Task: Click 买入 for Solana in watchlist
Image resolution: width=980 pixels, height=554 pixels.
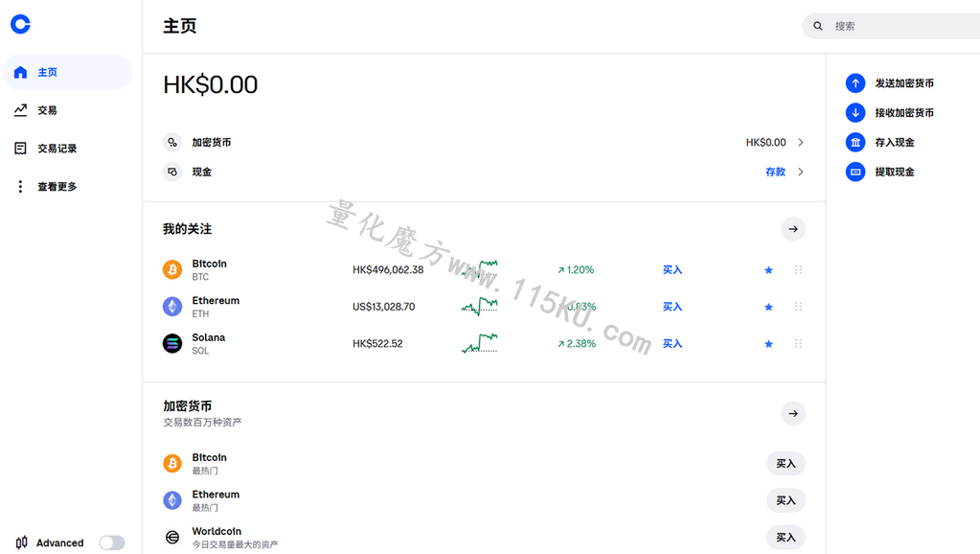Action: click(x=672, y=343)
